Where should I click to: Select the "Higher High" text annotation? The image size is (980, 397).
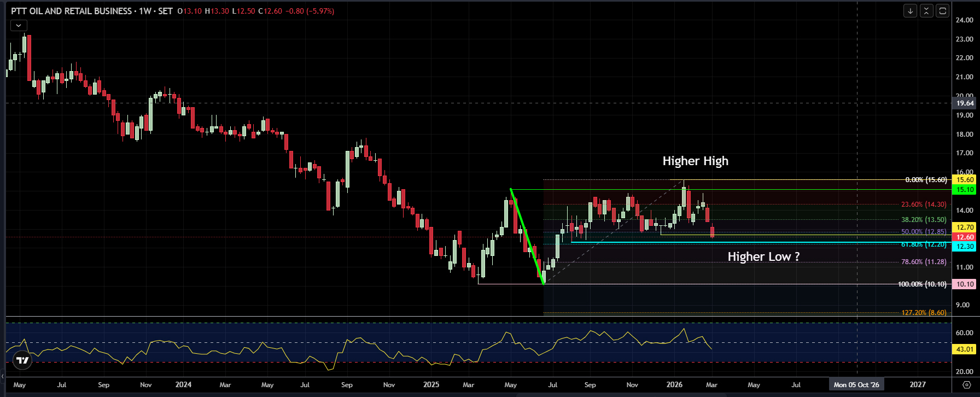pos(696,161)
